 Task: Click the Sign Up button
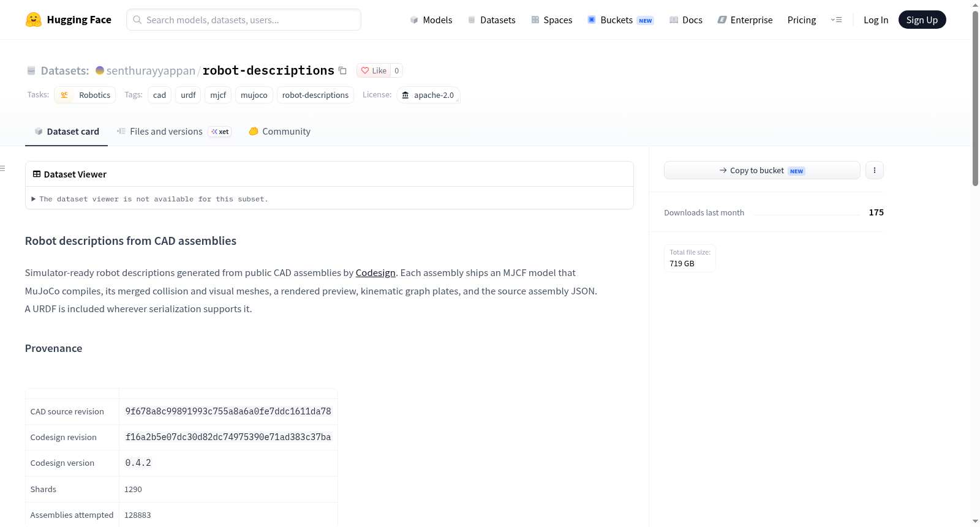point(922,20)
